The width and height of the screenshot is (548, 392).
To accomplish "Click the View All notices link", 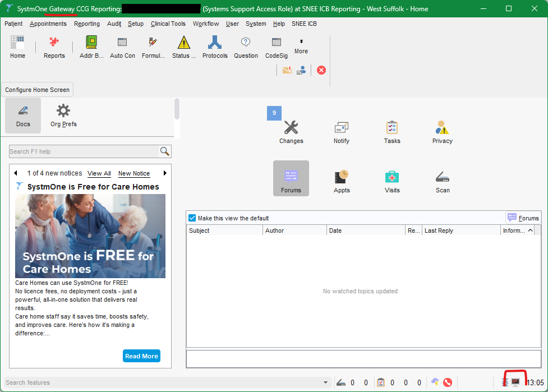I will [x=99, y=173].
